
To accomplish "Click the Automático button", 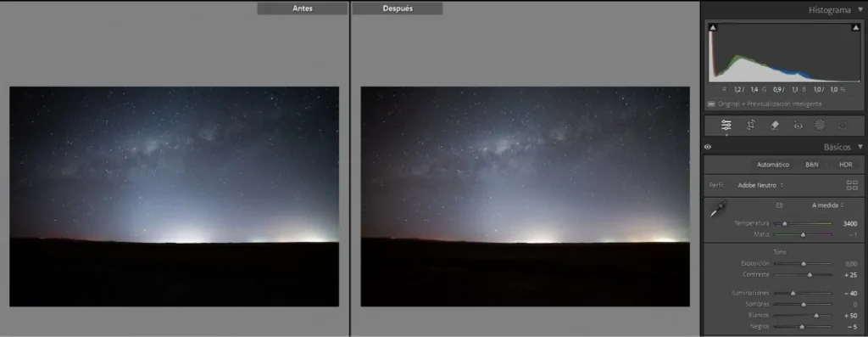I will click(x=773, y=166).
